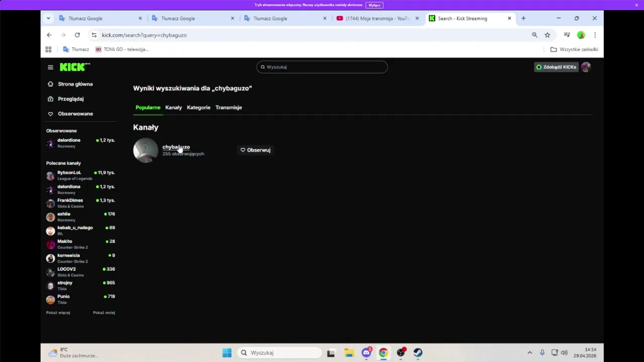The width and height of the screenshot is (644, 362).
Task: Open the Windows Start menu
Action: point(227,352)
